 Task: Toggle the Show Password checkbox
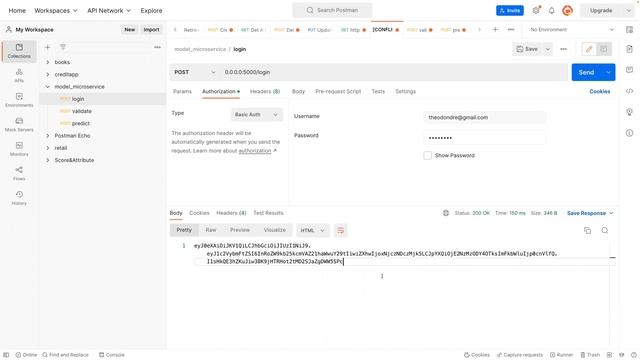(x=427, y=156)
